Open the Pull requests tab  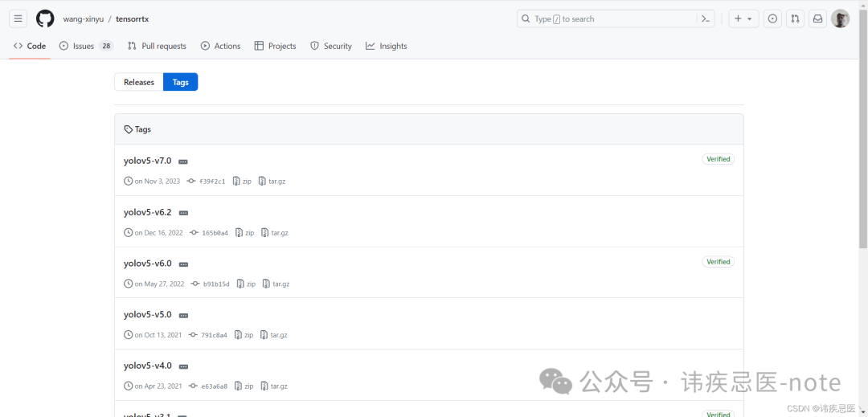(158, 46)
